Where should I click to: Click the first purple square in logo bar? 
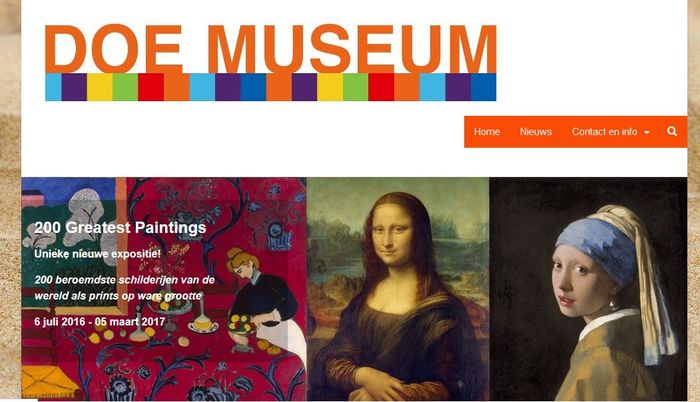pos(74,87)
